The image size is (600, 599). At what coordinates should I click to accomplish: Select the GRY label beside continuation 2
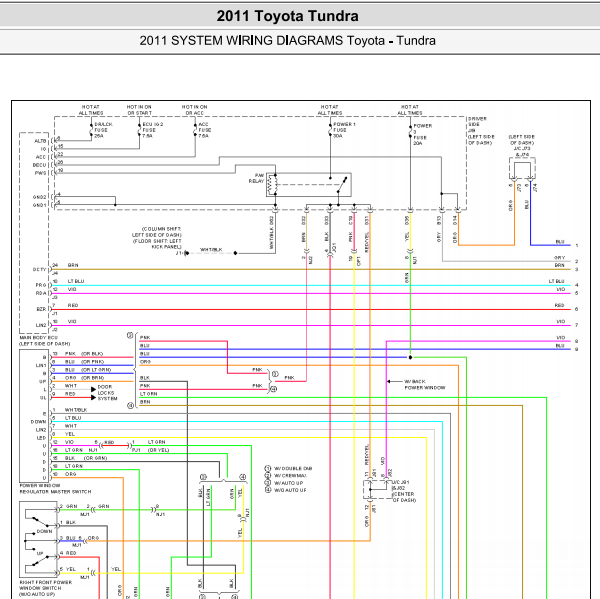point(559,258)
